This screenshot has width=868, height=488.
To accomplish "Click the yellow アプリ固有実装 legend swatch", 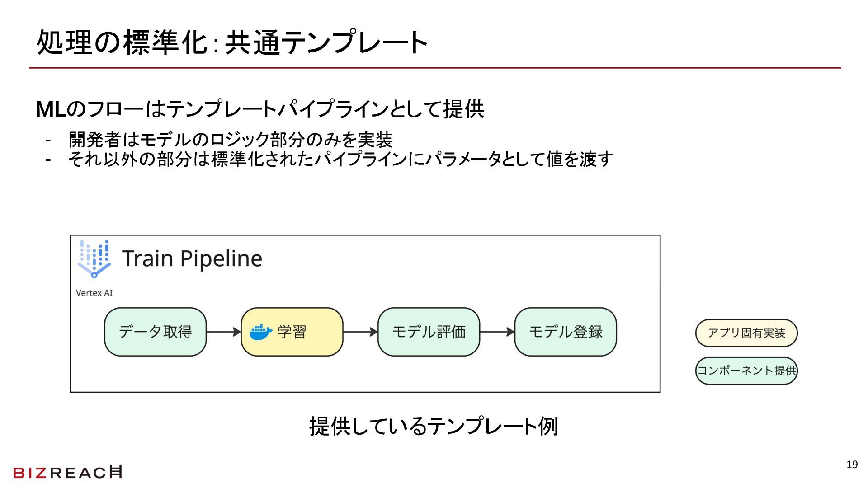I will 746,333.
